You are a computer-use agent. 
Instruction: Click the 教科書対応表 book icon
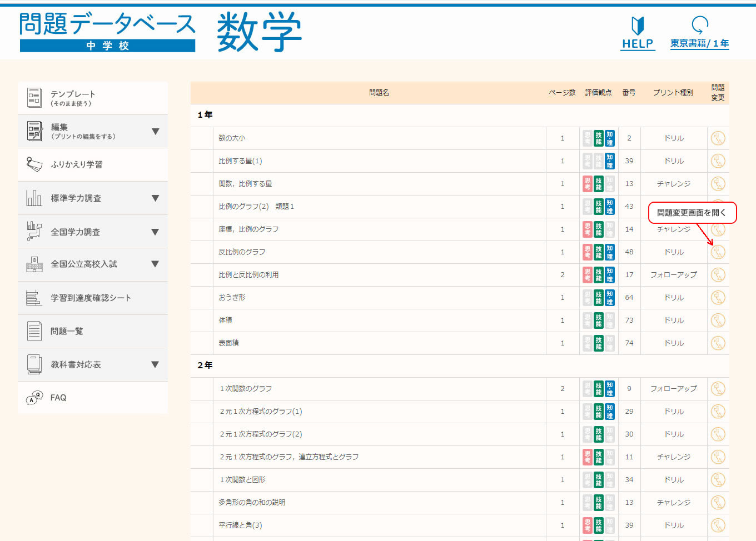[x=34, y=364]
